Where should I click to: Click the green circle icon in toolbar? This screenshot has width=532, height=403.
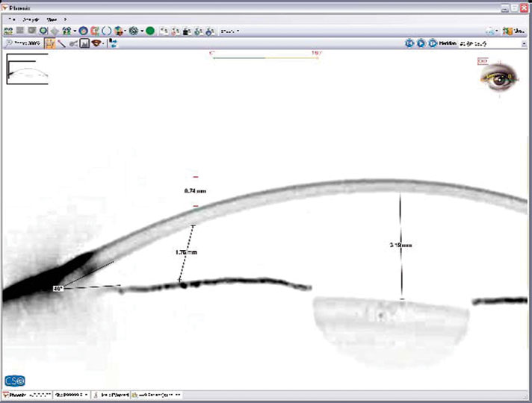click(150, 31)
